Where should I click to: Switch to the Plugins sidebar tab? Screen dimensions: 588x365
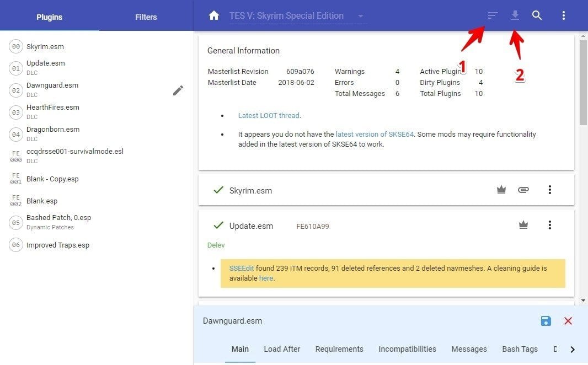(x=49, y=17)
